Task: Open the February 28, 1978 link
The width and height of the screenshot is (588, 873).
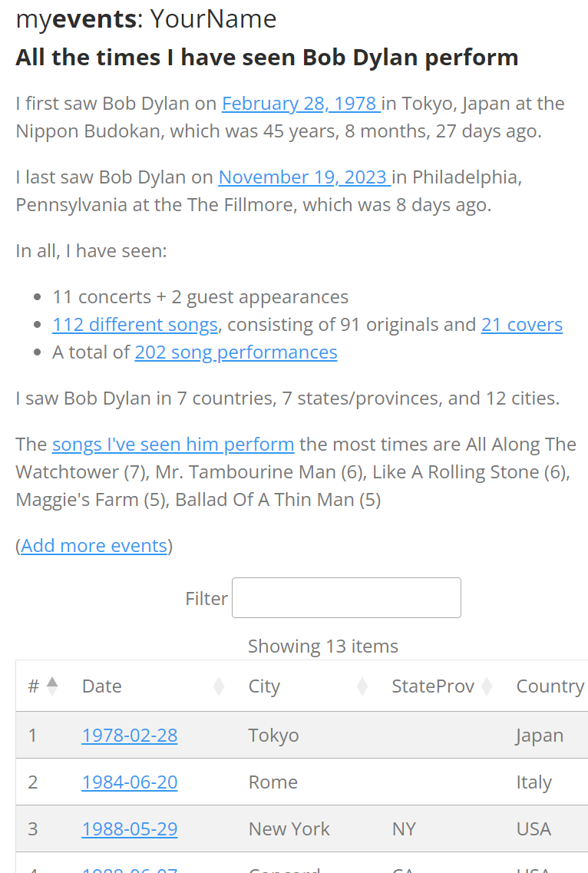Action: [301, 104]
